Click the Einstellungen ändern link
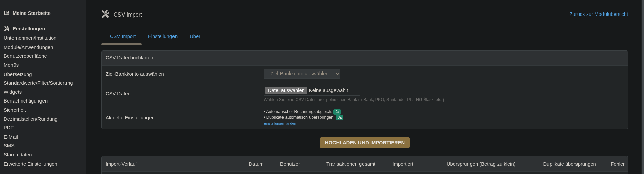Viewport: 644px width, 174px height. (x=280, y=124)
